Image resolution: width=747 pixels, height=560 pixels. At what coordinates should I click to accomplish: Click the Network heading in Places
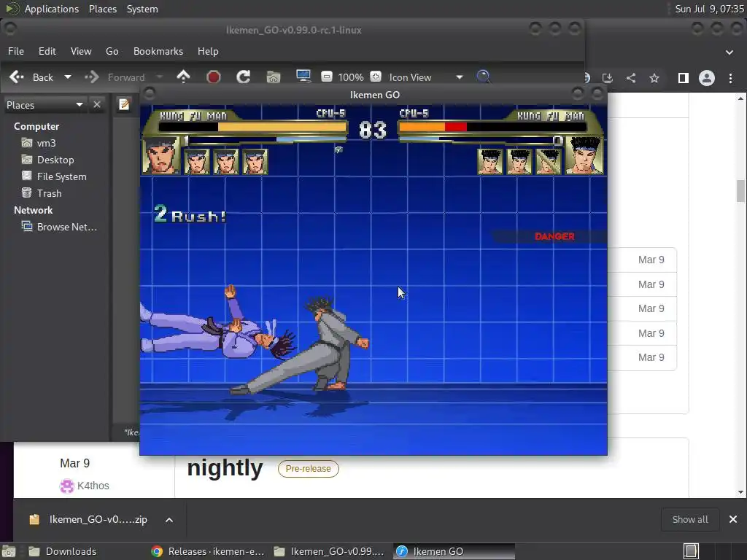(x=34, y=210)
